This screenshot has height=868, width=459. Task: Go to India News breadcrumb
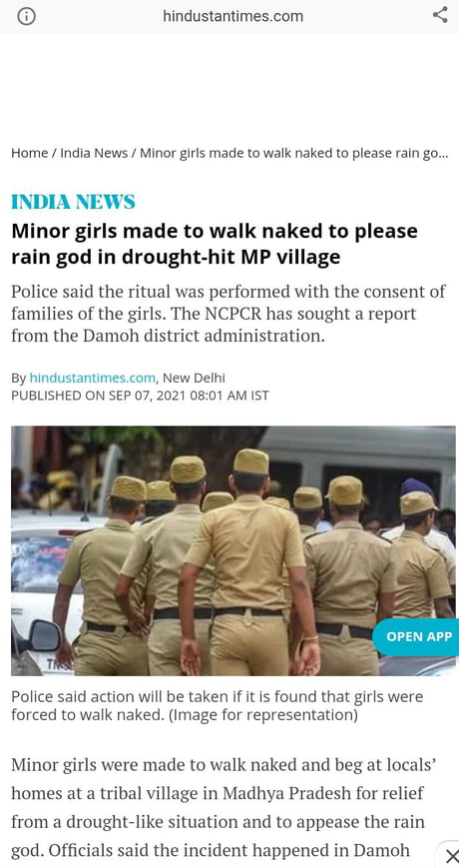[x=94, y=153]
